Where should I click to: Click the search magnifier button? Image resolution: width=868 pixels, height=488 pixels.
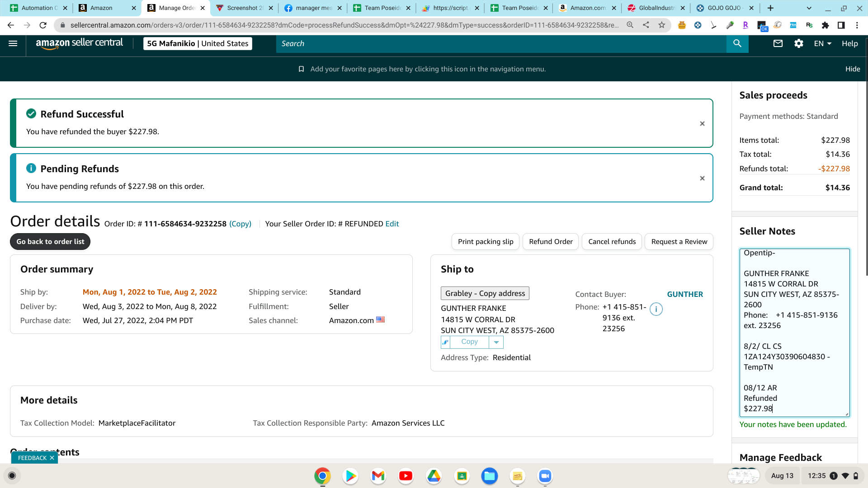point(737,43)
